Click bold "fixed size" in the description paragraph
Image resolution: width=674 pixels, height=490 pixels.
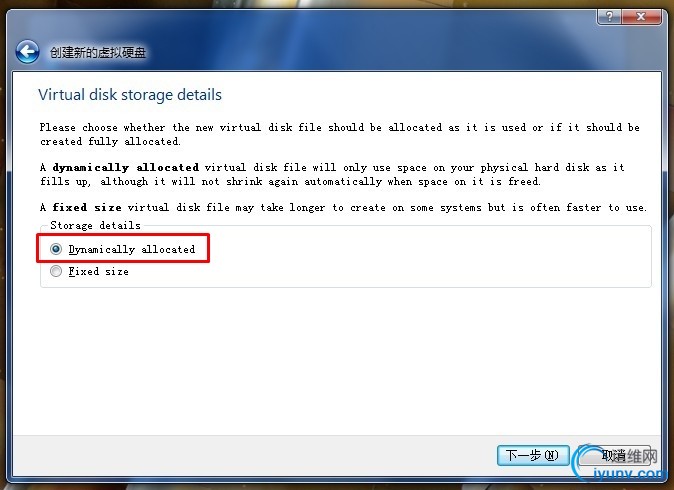tap(87, 207)
